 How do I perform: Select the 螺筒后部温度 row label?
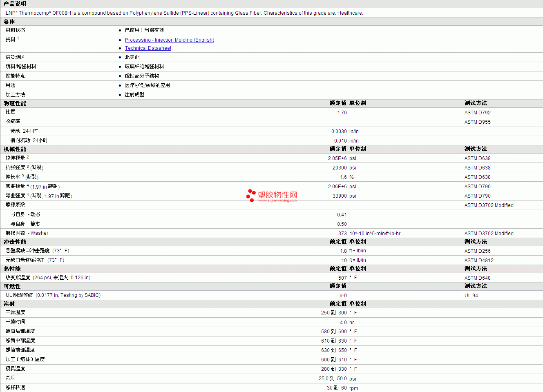tap(20, 331)
